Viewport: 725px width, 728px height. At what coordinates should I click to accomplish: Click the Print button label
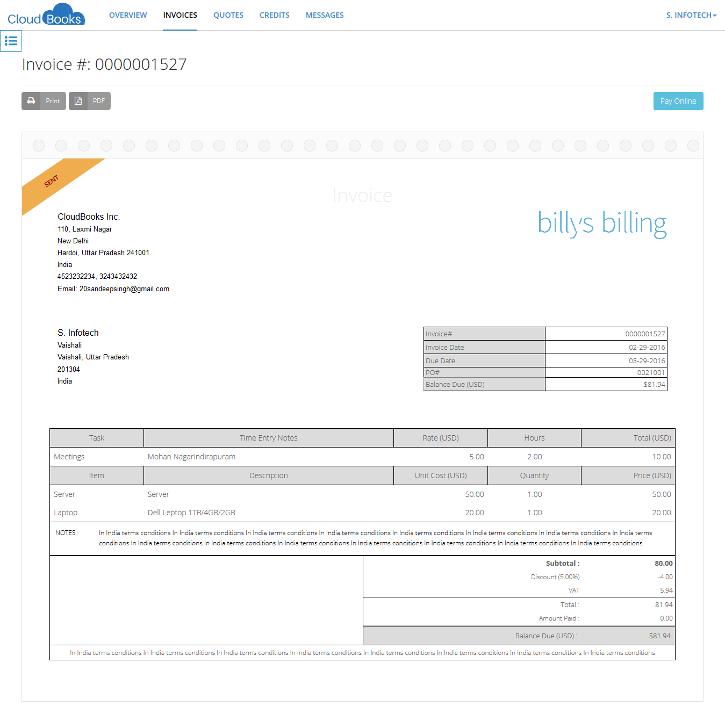point(53,101)
